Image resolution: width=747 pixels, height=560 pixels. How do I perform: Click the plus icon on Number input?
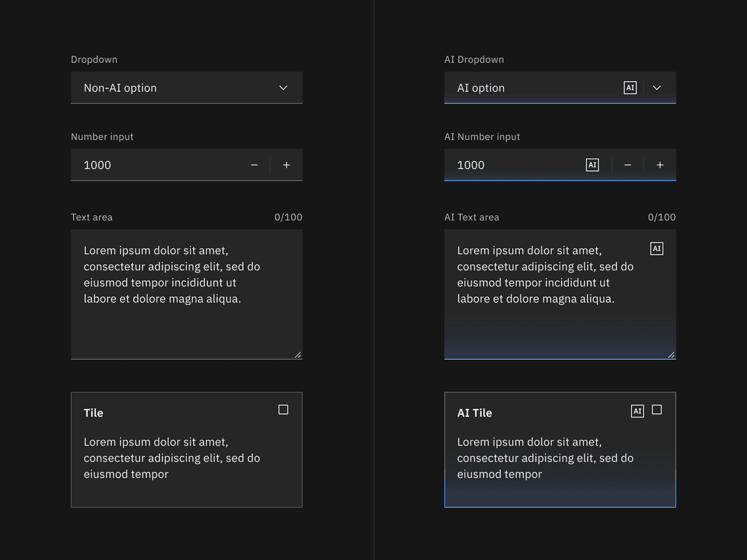(x=286, y=165)
